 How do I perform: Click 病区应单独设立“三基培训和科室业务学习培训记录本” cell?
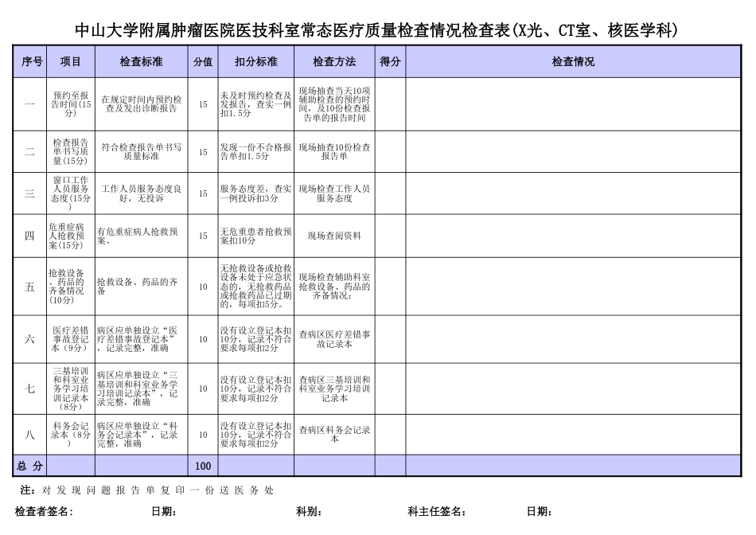[142, 389]
